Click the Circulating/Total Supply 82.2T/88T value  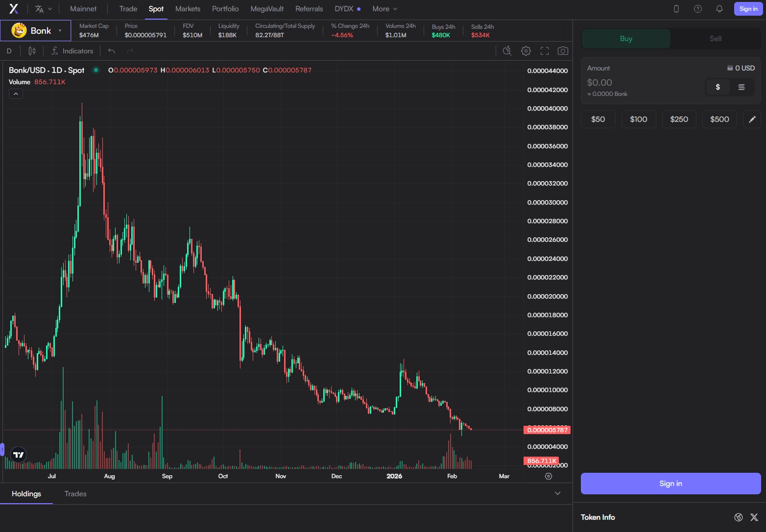tap(269, 35)
